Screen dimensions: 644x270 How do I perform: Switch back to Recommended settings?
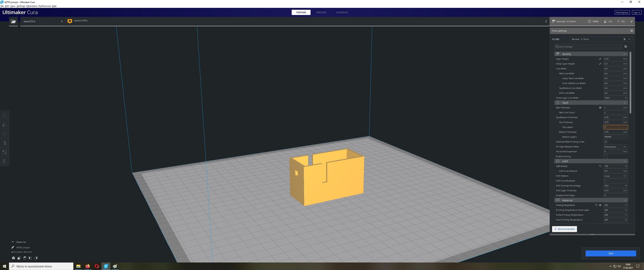click(x=564, y=229)
